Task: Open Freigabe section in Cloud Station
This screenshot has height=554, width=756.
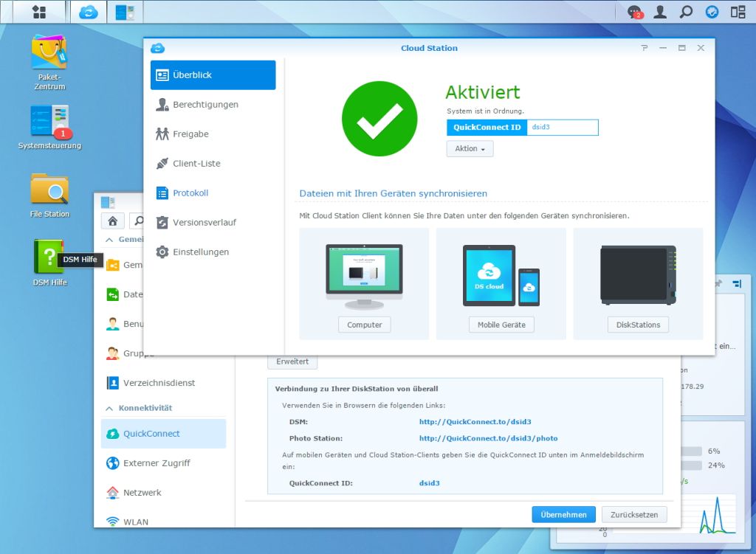Action: click(x=213, y=134)
